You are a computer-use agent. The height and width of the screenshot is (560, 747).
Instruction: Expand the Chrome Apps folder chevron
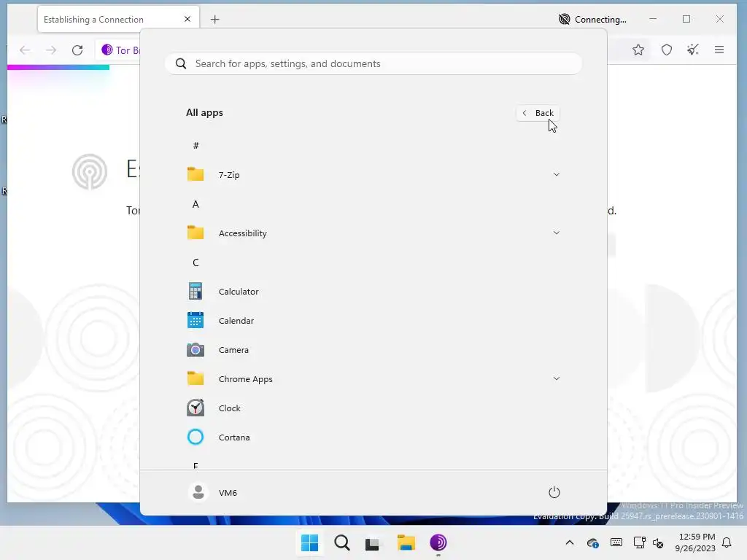[557, 378]
